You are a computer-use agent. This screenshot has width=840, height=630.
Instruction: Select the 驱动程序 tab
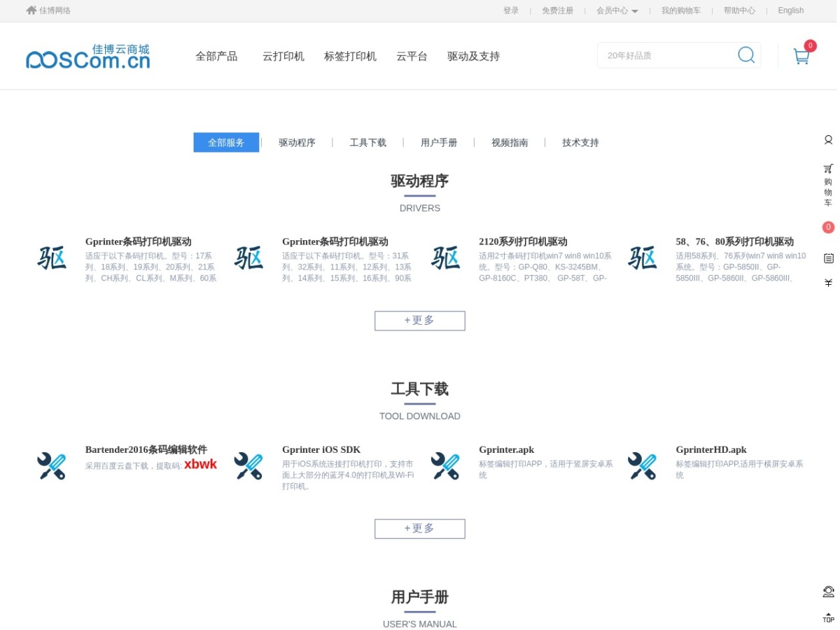pyautogui.click(x=297, y=143)
